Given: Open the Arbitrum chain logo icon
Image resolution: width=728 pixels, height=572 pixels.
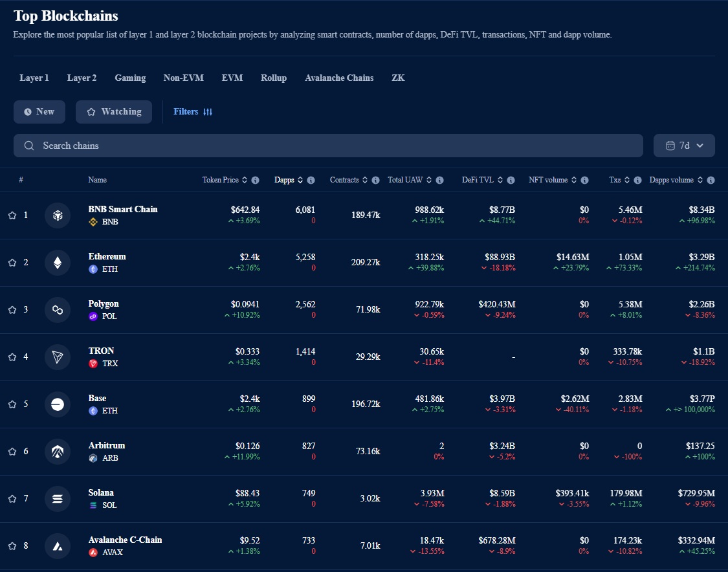Looking at the screenshot, I should 58,451.
